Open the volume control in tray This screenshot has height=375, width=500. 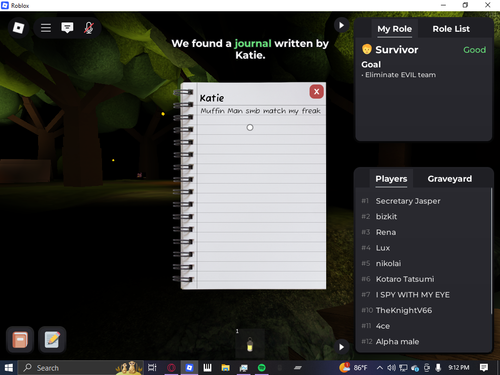(391, 368)
